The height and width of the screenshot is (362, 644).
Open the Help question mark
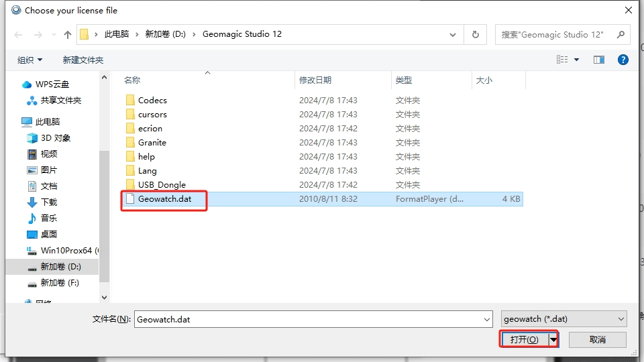point(623,60)
